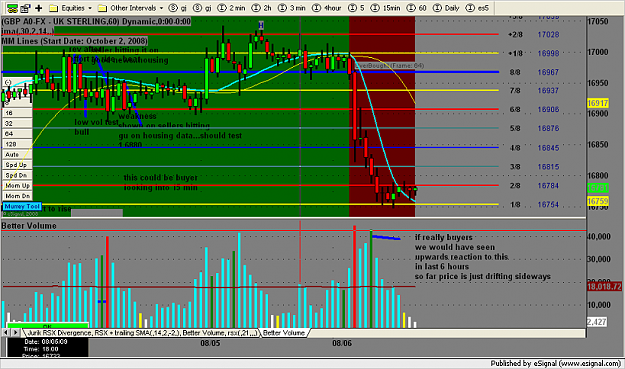Click the 1/8 16754 Murrey level label
The image size is (625, 369).
click(534, 204)
